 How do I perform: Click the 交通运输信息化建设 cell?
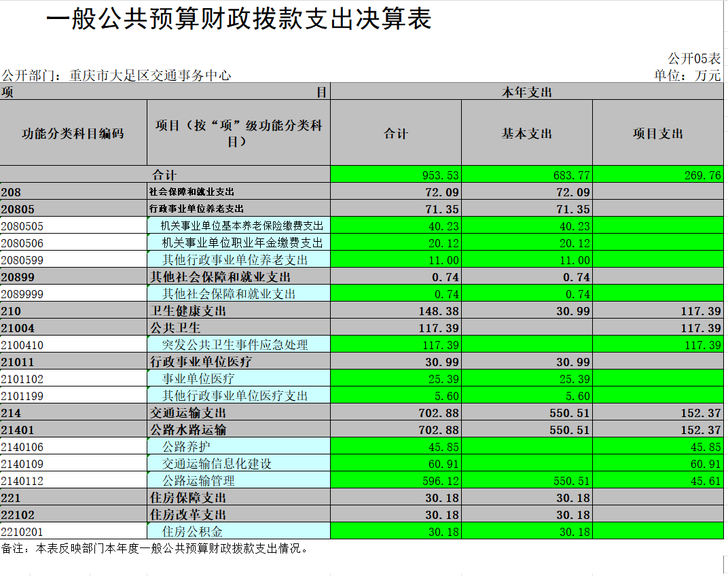238,464
